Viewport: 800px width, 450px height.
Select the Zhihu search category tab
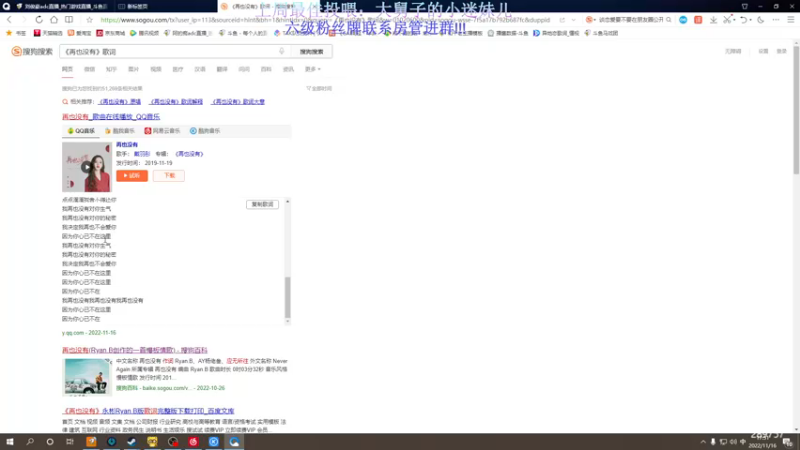click(111, 69)
